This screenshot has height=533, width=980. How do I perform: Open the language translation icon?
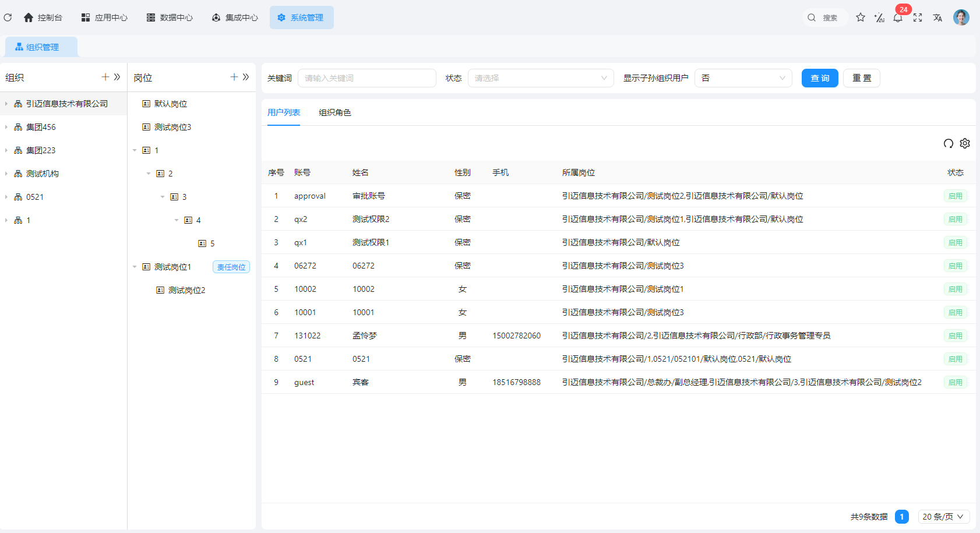pos(937,18)
